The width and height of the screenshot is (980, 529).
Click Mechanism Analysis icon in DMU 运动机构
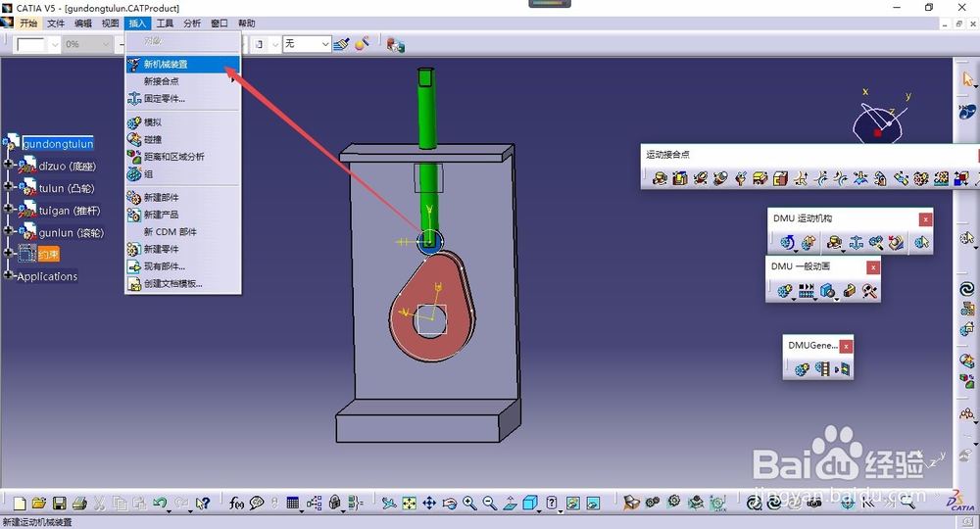922,242
